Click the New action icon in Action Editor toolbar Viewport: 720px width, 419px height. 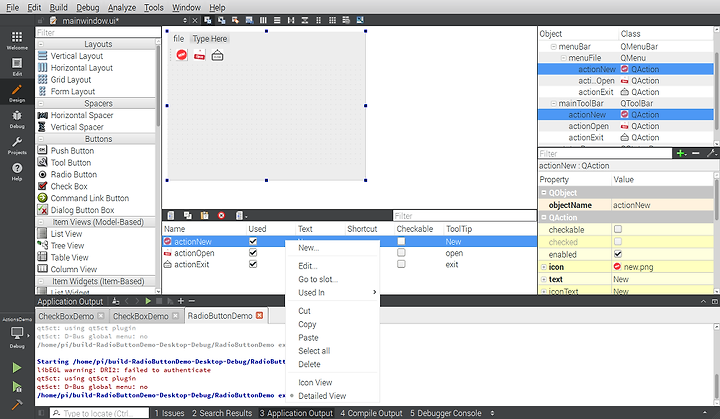coord(170,215)
